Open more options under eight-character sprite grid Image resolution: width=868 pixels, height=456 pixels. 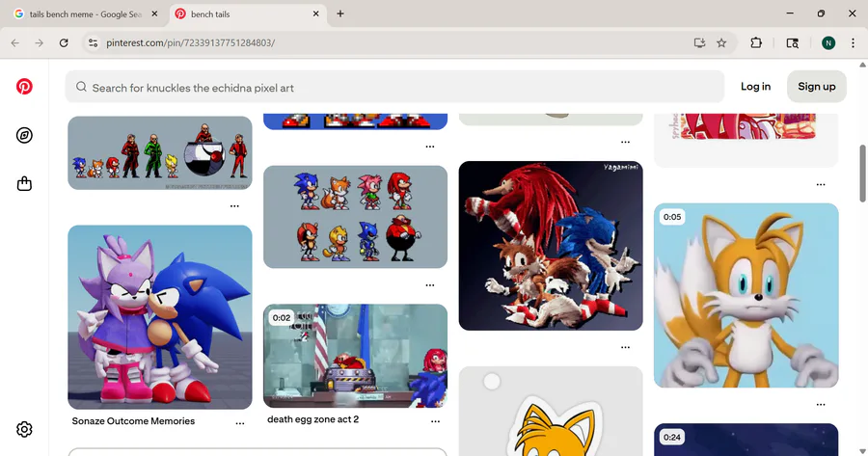click(430, 285)
